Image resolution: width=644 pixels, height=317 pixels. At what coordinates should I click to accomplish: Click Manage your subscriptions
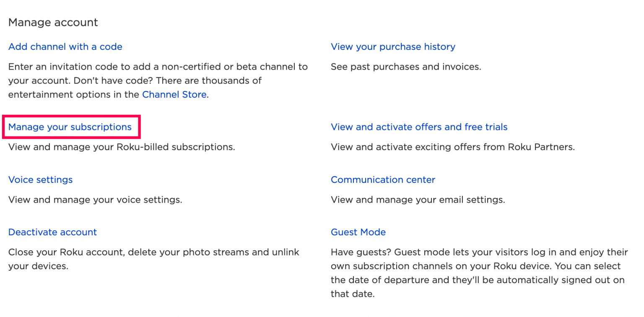pos(70,127)
